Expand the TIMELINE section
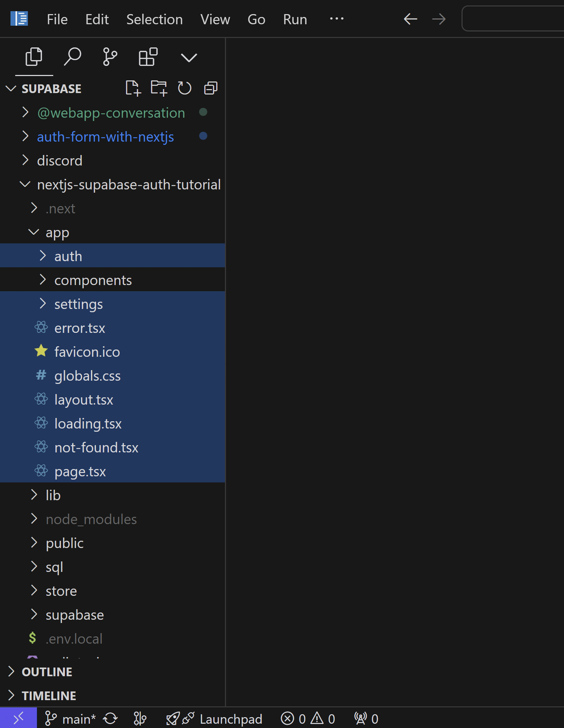Viewport: 564px width, 728px height. [113, 696]
